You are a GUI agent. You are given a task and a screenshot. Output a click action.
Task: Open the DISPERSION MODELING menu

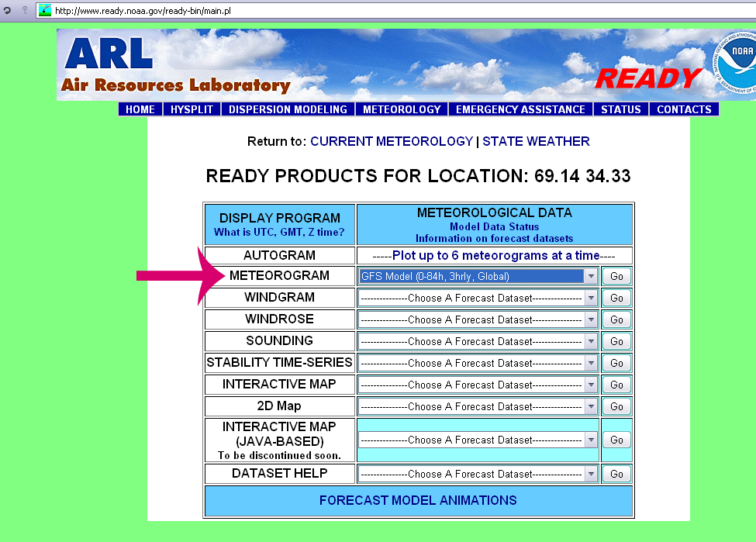(288, 109)
